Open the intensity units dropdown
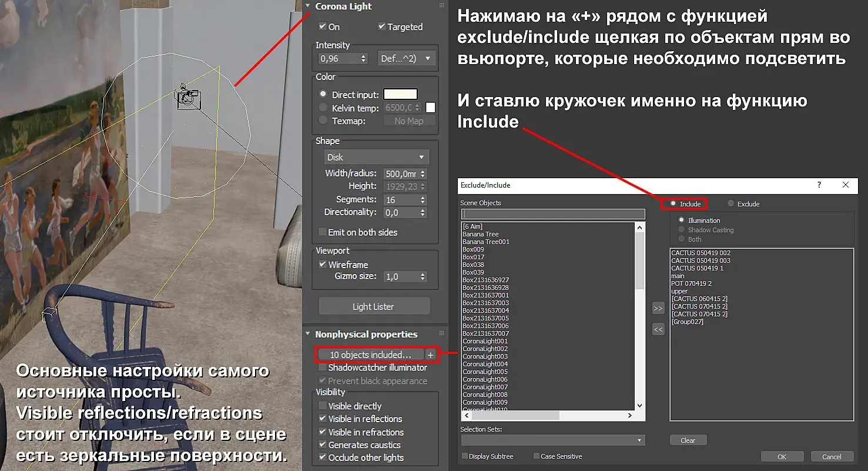Screen dimensions: 868x471 point(406,59)
